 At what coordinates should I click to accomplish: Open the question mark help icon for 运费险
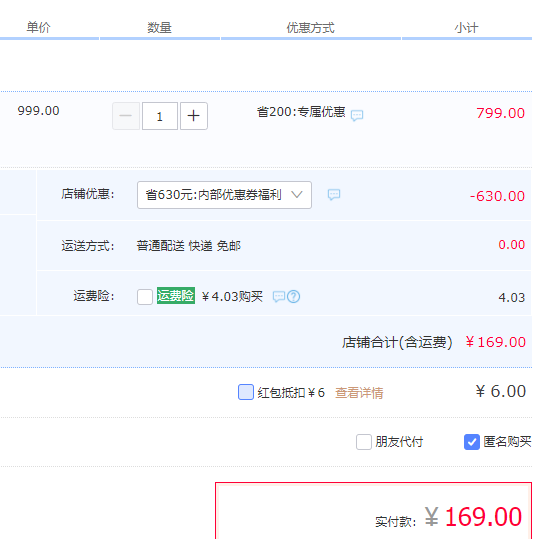click(294, 296)
